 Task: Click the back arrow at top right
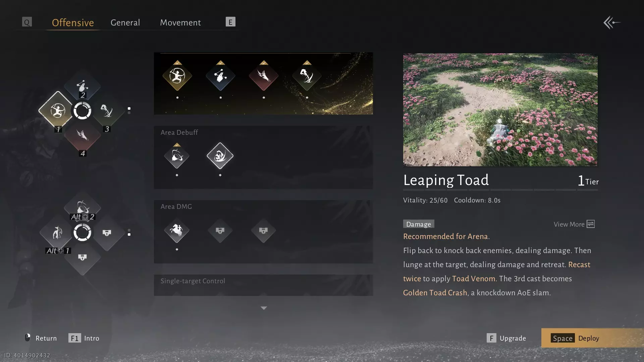612,23
